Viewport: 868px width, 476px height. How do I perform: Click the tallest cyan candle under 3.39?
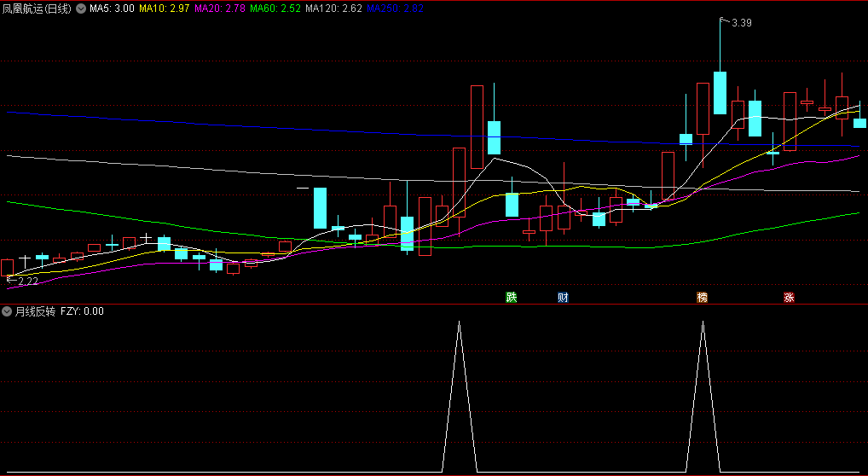[x=720, y=93]
